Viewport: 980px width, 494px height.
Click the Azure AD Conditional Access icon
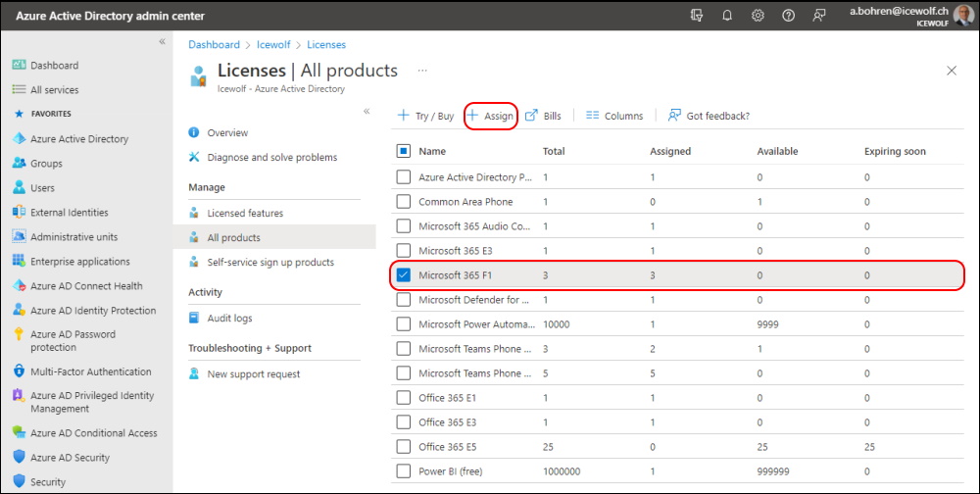coord(20,432)
